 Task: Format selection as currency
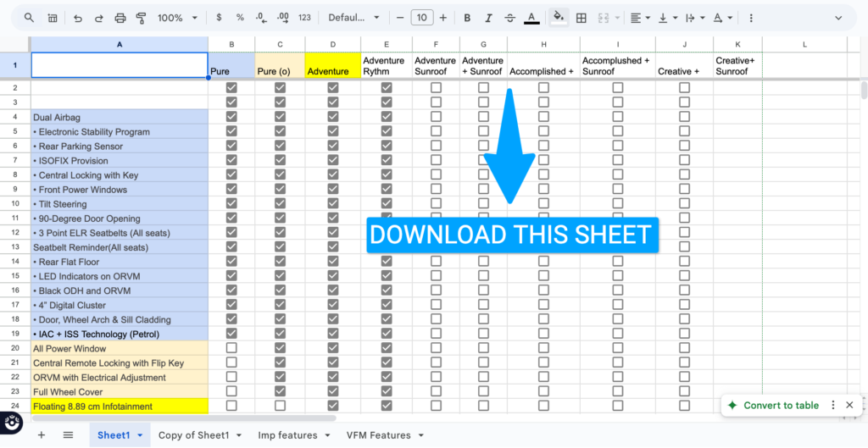pyautogui.click(x=220, y=18)
